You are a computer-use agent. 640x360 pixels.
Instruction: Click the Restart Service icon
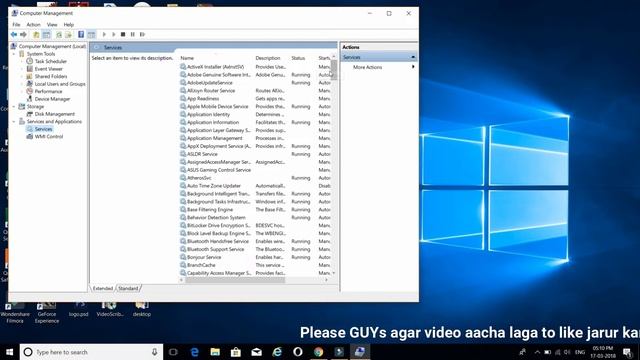coord(142,35)
